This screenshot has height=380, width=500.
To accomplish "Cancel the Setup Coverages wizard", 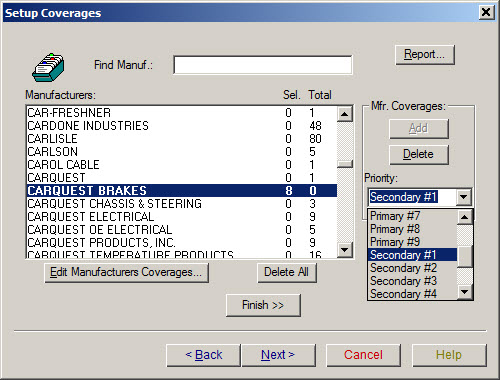I will tap(363, 355).
